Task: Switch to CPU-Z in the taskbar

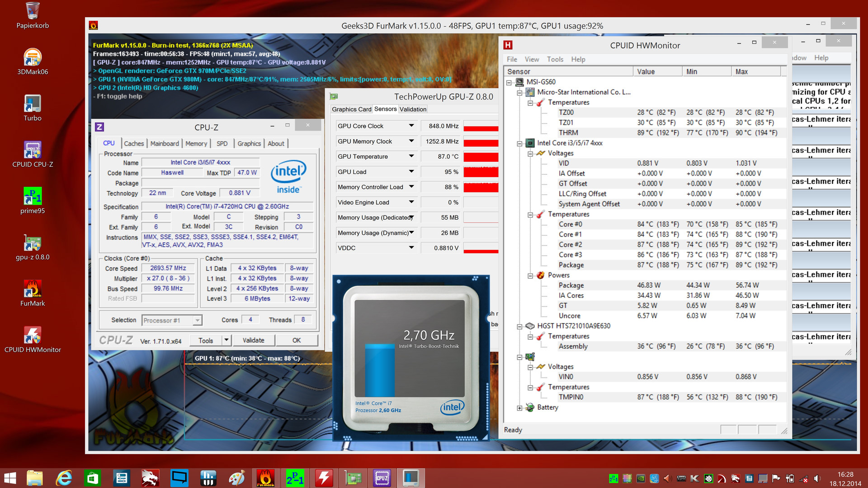Action: 382,478
